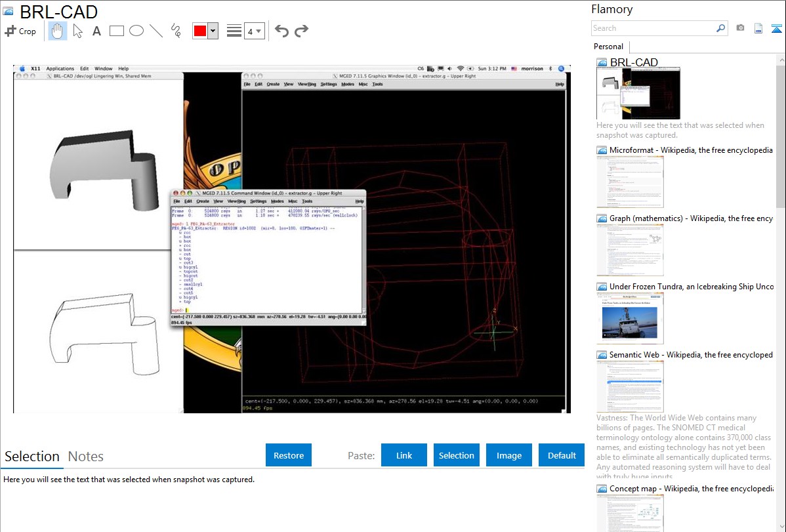Image resolution: width=786 pixels, height=532 pixels.
Task: Open Settings menu in MCED Graphics Window
Action: coord(328,84)
